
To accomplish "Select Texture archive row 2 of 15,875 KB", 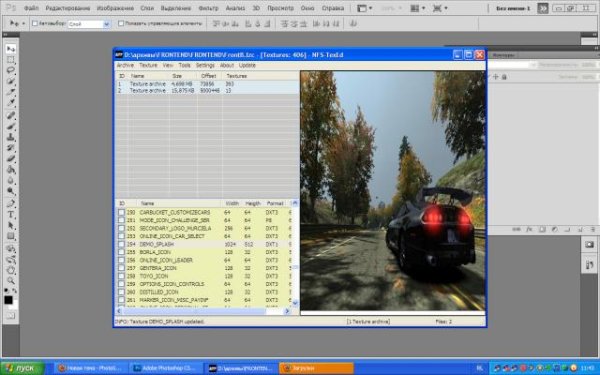I will click(x=207, y=91).
